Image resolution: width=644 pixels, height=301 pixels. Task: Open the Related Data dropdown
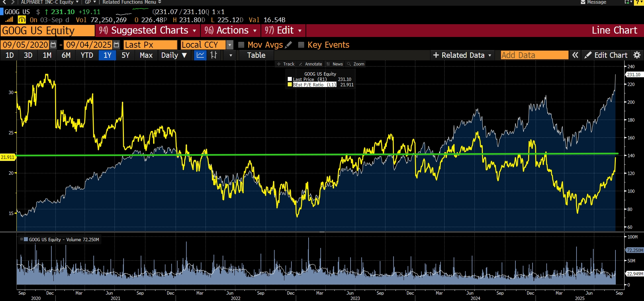pos(463,55)
